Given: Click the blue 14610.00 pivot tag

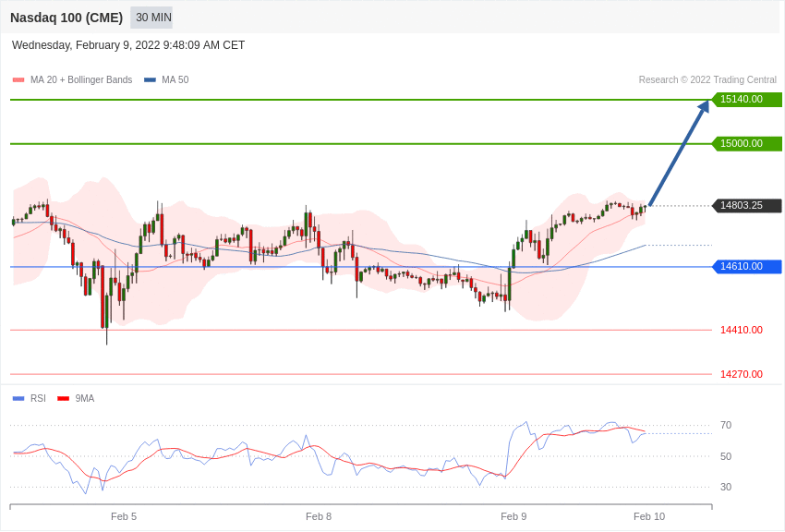Looking at the screenshot, I should (746, 267).
